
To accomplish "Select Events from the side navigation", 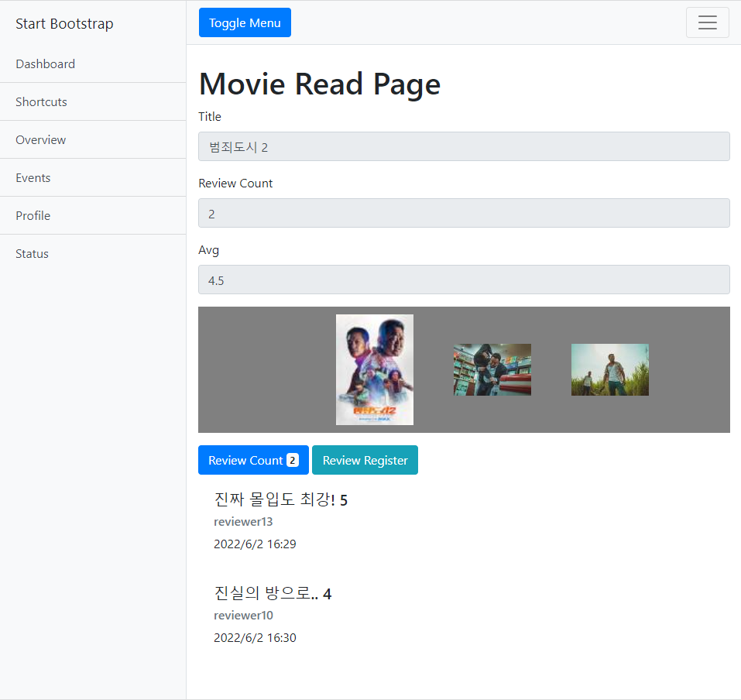I will (33, 177).
